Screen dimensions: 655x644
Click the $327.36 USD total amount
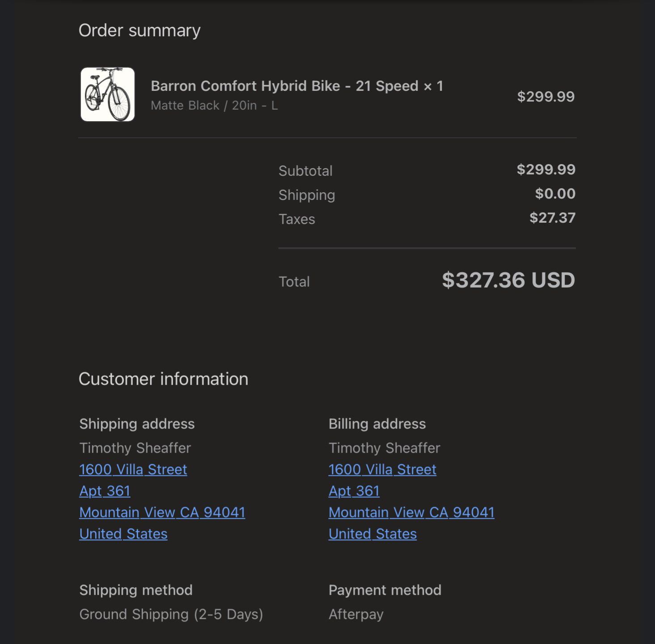[508, 280]
